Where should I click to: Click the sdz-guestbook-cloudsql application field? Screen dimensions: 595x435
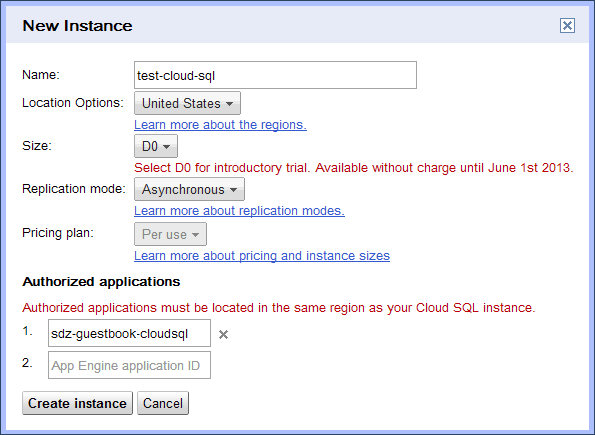[x=129, y=333]
